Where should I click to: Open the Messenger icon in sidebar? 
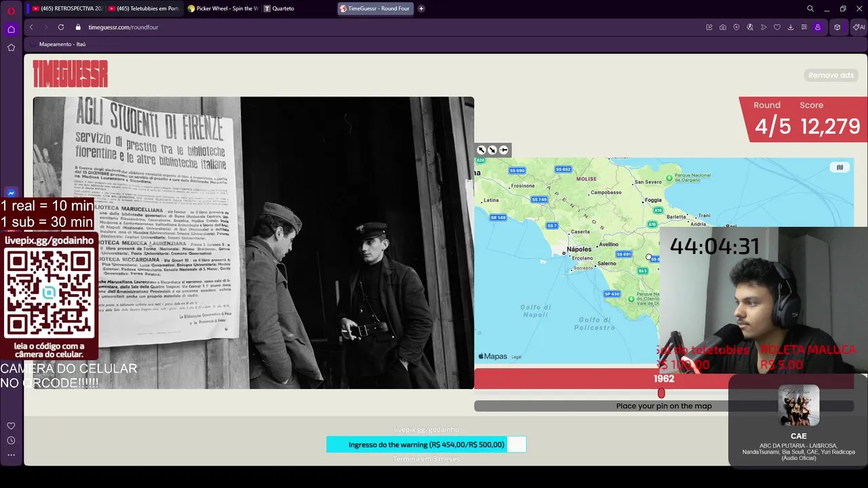[11, 194]
